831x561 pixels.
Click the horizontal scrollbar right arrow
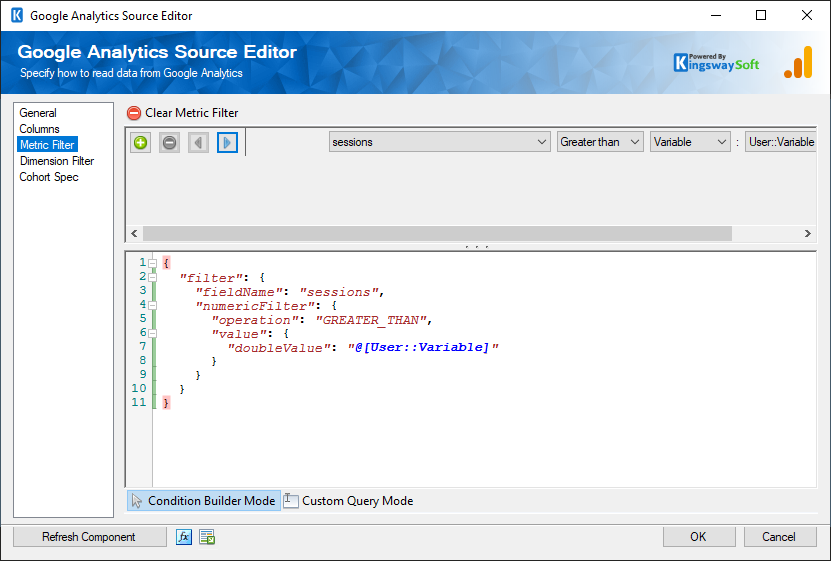(x=808, y=234)
